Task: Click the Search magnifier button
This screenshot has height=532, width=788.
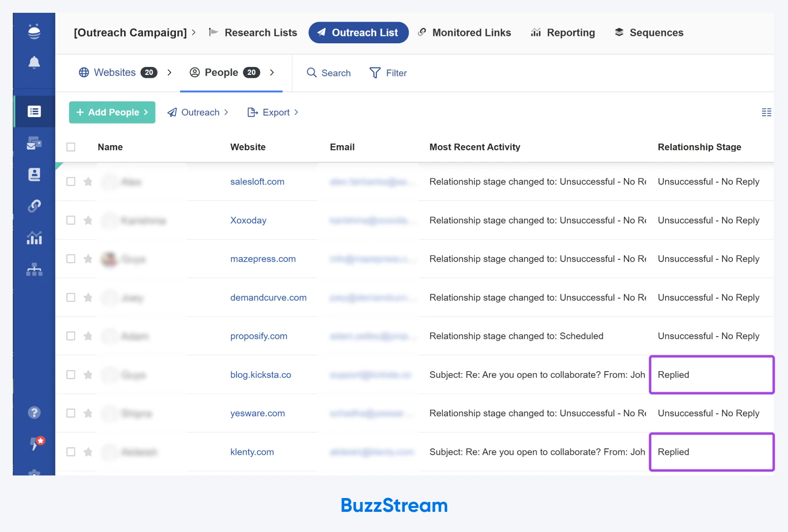Action: click(x=328, y=73)
